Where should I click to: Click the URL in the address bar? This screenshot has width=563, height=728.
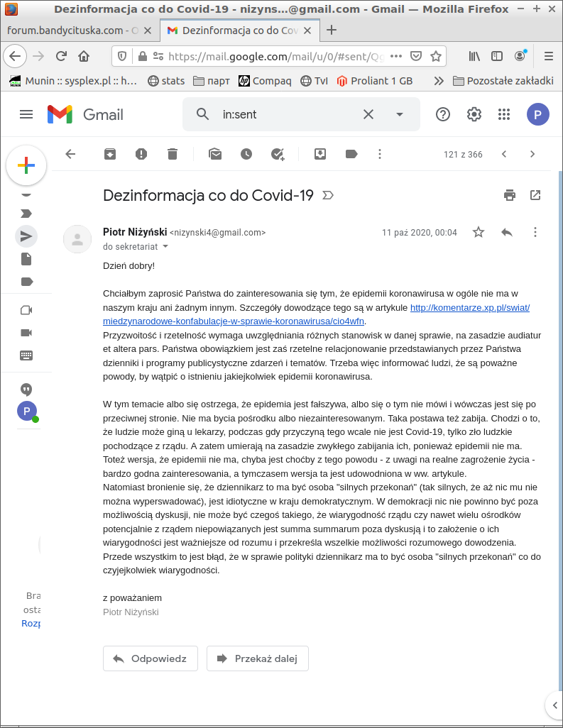click(x=276, y=56)
